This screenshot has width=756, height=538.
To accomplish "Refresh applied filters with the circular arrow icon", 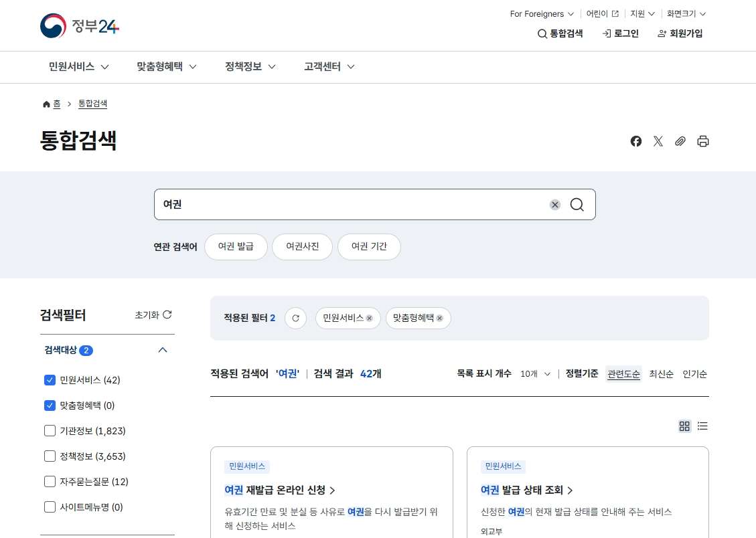I will (x=295, y=319).
